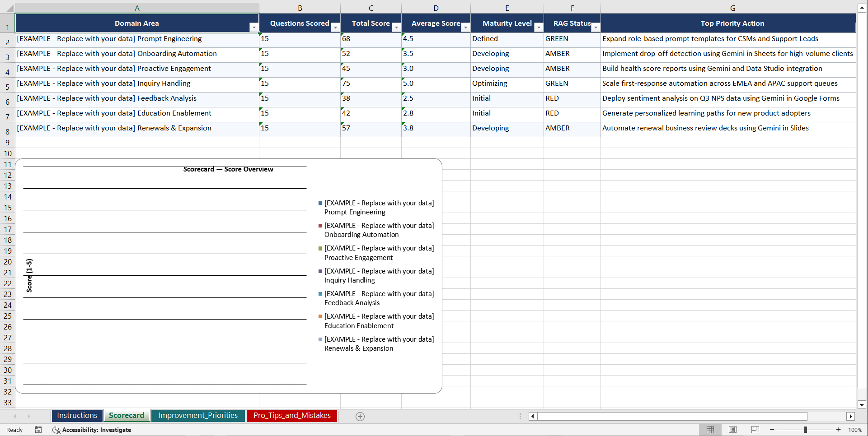This screenshot has width=868, height=436.
Task: Open Page Break Preview
Action: 755,430
